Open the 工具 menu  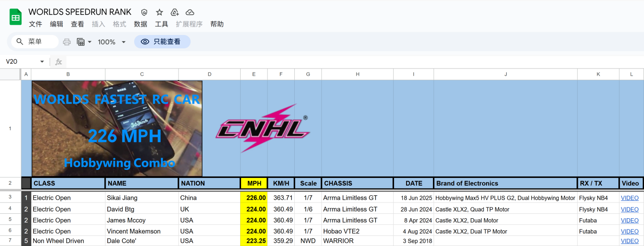click(161, 24)
